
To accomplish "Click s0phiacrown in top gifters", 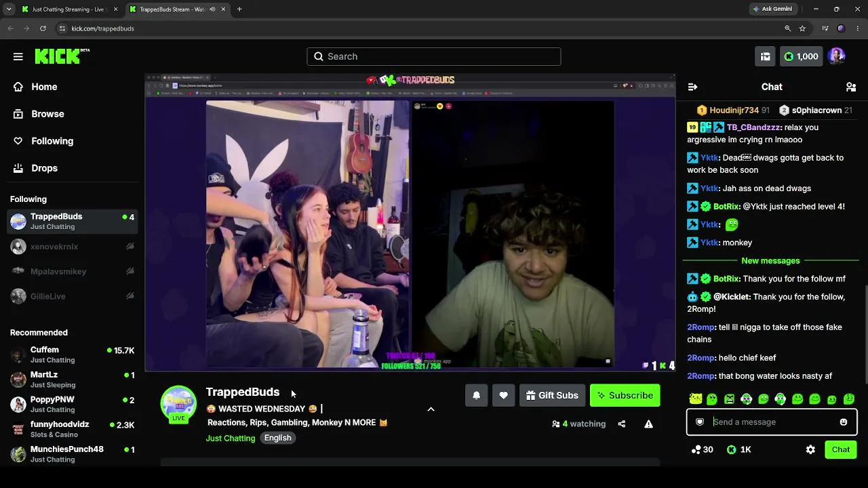I will coord(816,110).
